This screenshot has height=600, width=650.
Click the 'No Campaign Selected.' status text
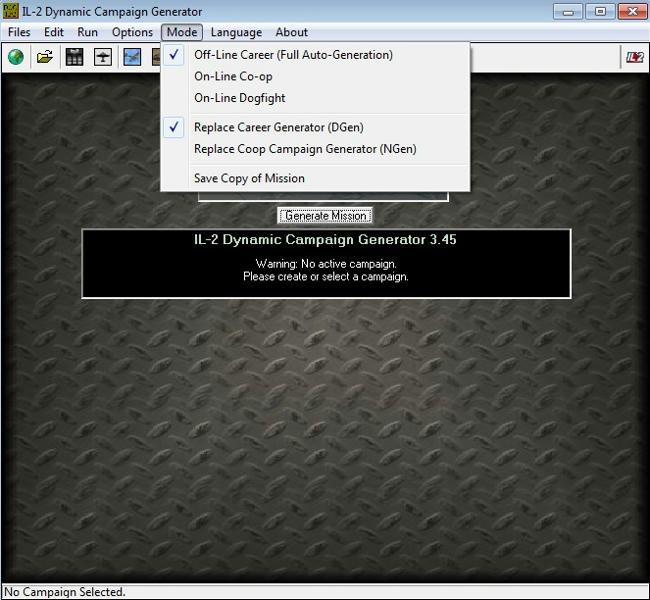click(x=65, y=592)
